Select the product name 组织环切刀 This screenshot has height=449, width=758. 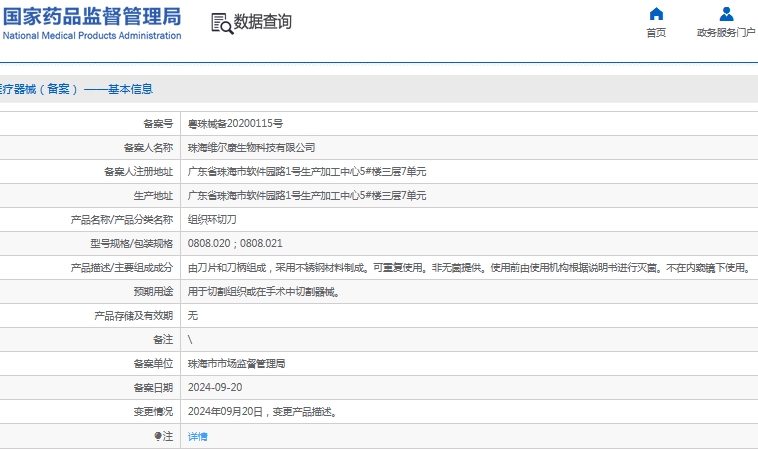(x=212, y=220)
